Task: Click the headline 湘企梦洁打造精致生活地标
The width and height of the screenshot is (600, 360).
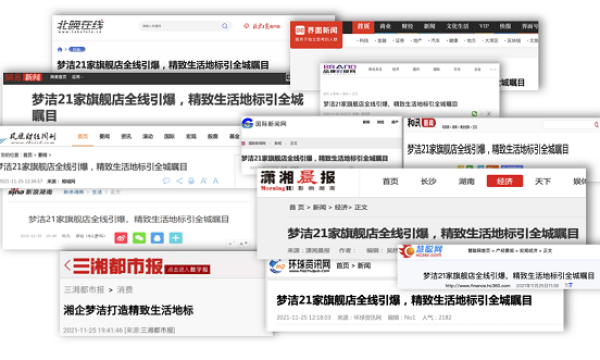Action: pyautogui.click(x=128, y=310)
